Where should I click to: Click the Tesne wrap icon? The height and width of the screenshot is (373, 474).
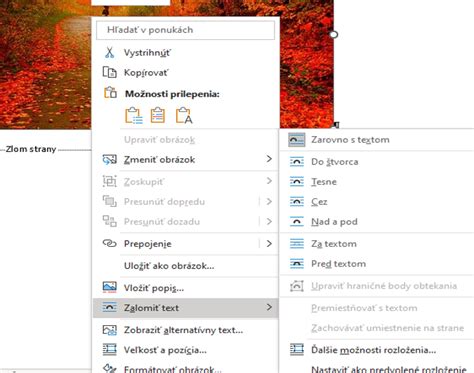(x=297, y=182)
